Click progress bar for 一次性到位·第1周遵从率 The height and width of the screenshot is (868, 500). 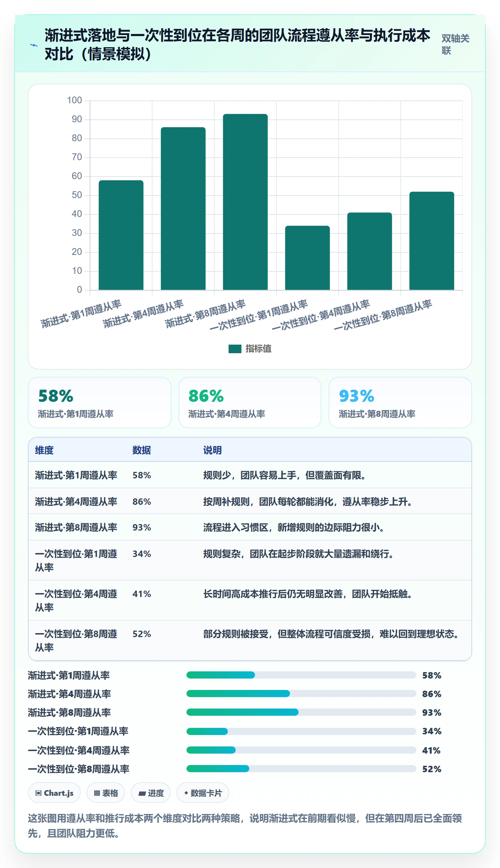pos(301,731)
